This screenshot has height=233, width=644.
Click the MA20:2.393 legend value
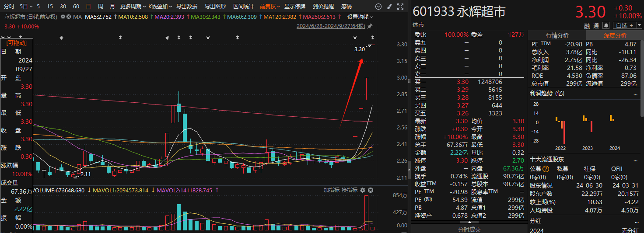coord(170,17)
